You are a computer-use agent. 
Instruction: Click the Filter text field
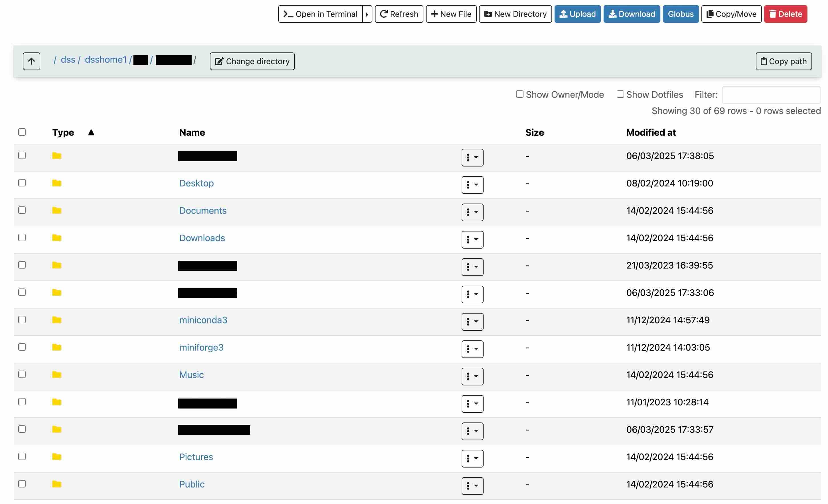tap(771, 95)
